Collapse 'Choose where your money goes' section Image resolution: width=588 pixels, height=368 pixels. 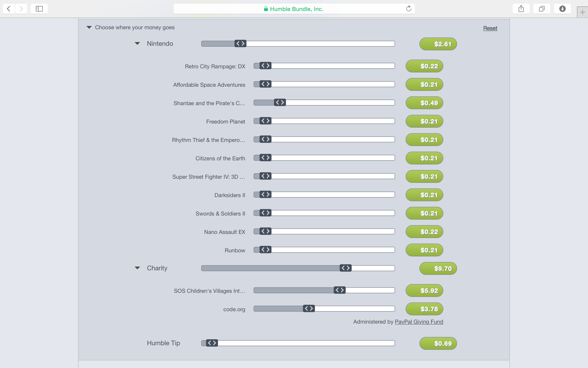point(89,27)
